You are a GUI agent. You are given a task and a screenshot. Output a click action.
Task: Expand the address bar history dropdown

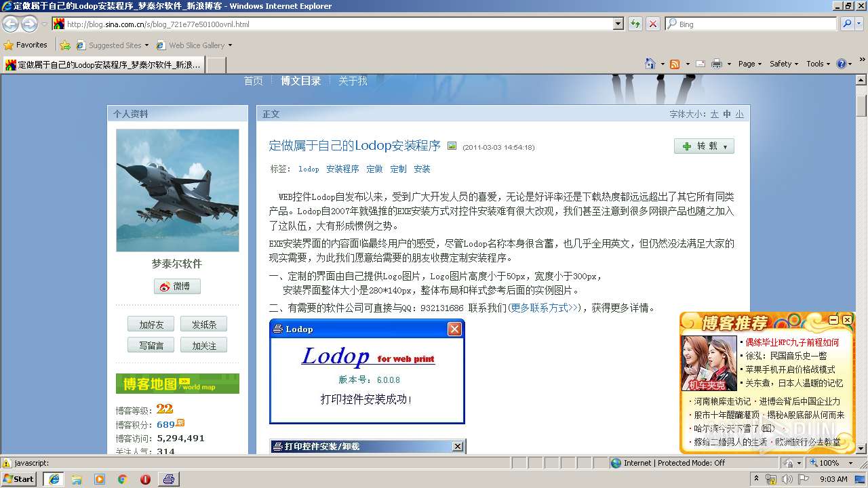618,24
